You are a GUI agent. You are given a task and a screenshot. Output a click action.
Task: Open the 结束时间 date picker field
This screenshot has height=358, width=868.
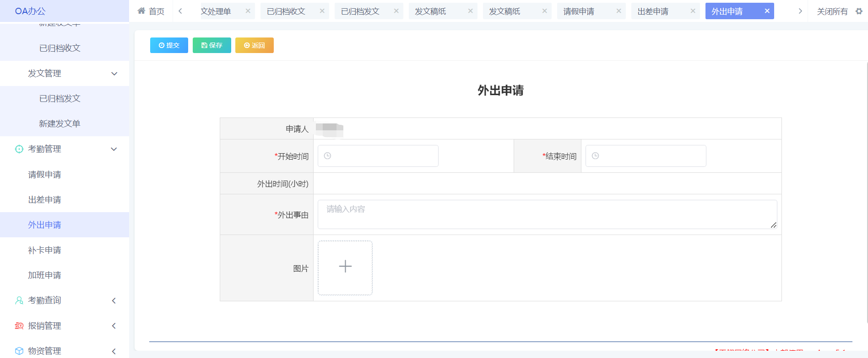pos(646,156)
